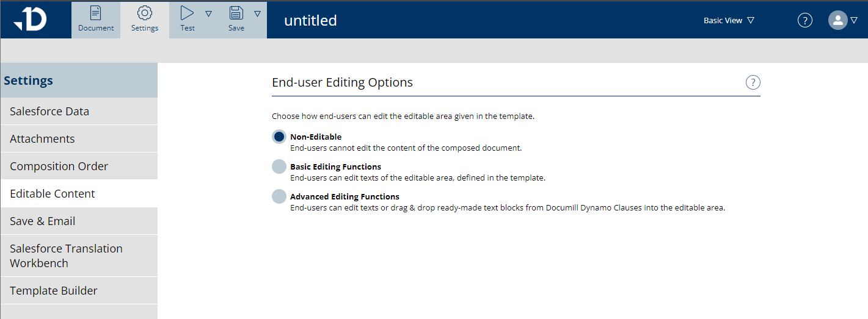The width and height of the screenshot is (868, 319).
Task: Open Save & Email settings
Action: click(42, 221)
